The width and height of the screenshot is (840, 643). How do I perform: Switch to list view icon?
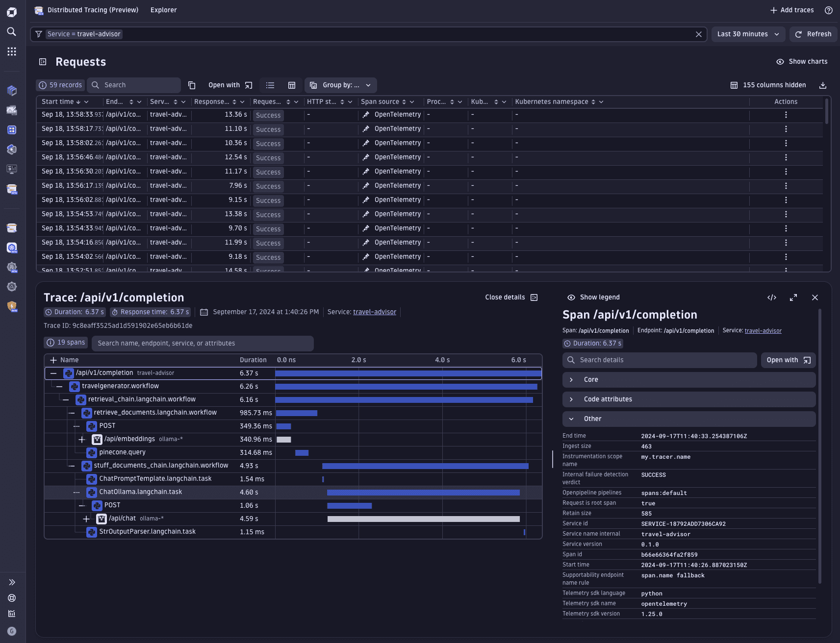point(270,85)
